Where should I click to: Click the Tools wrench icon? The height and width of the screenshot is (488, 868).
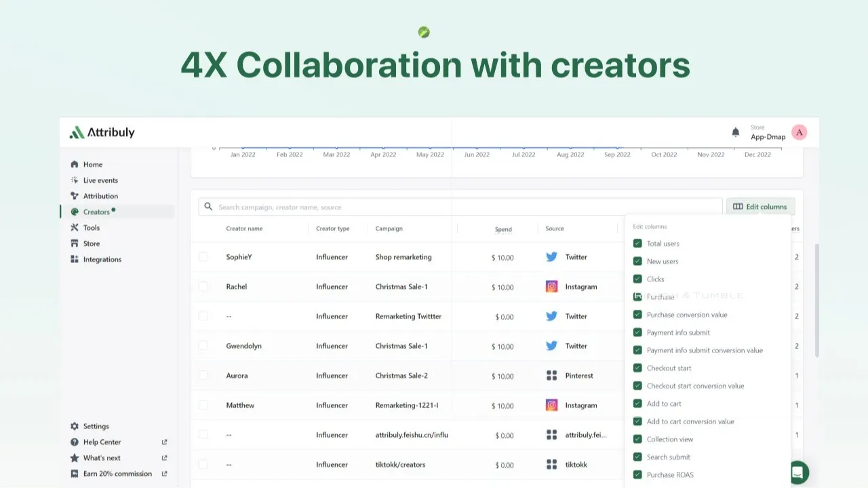point(75,228)
